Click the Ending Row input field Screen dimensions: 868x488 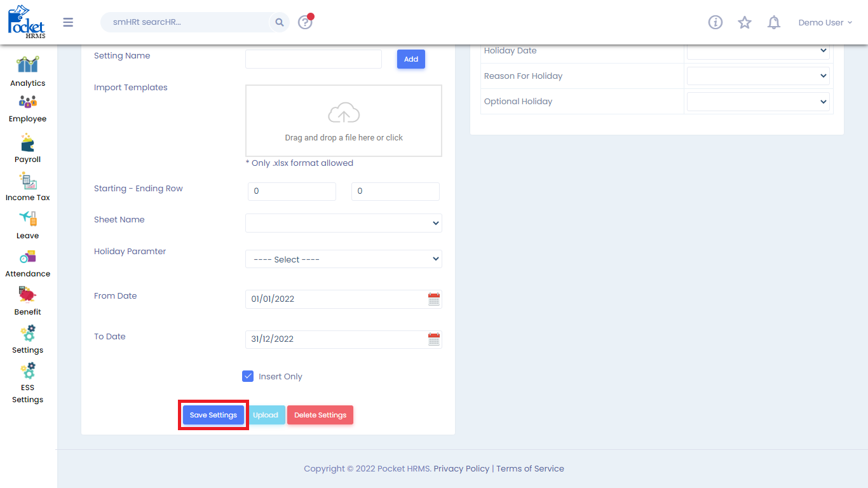[395, 191]
